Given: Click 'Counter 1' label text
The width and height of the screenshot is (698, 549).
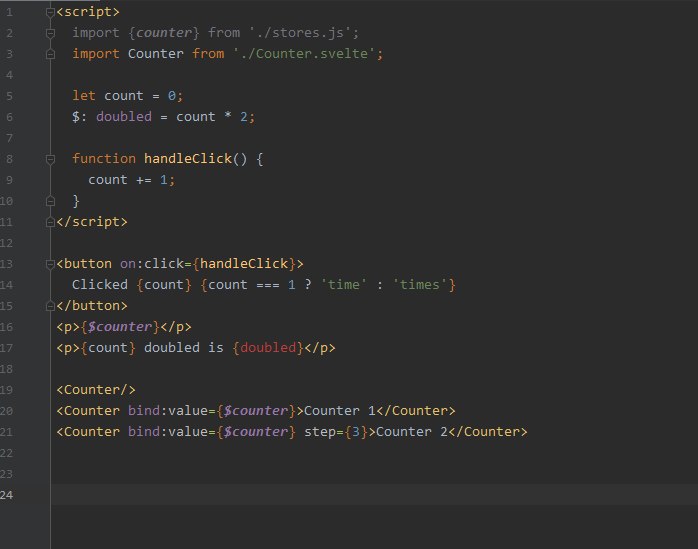Looking at the screenshot, I should click(340, 411).
